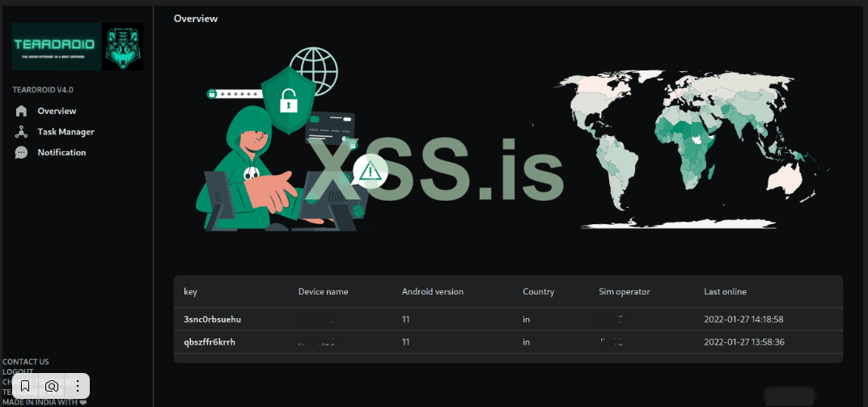868x407 pixels.
Task: Click country 'in' in 3snc0rbsuehu row
Action: (526, 320)
